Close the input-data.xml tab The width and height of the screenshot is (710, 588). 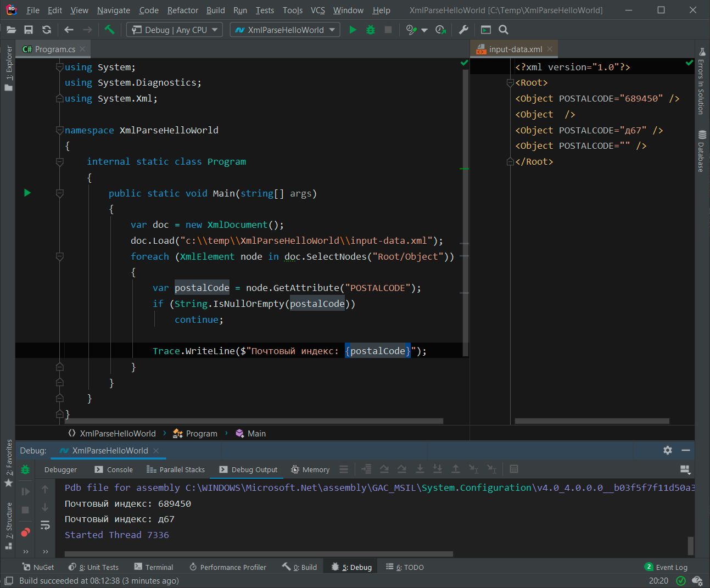tap(550, 49)
